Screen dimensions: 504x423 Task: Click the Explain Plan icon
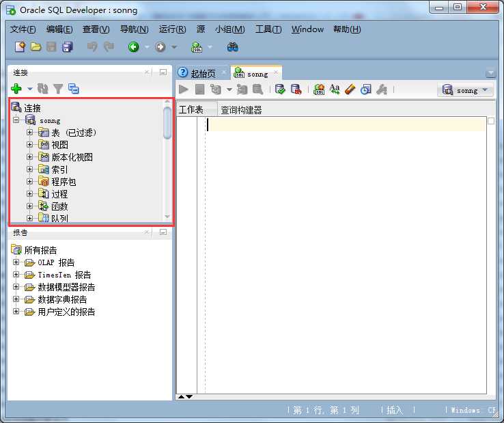(x=216, y=90)
